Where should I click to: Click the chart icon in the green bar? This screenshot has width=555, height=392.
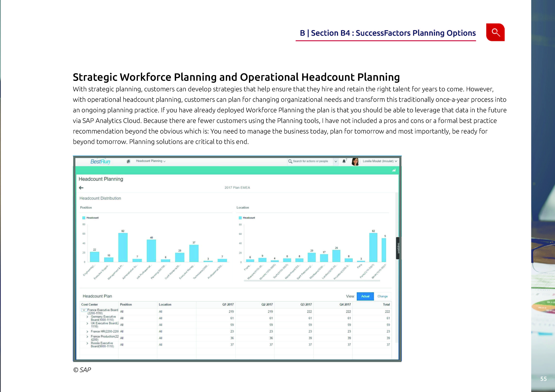(394, 170)
